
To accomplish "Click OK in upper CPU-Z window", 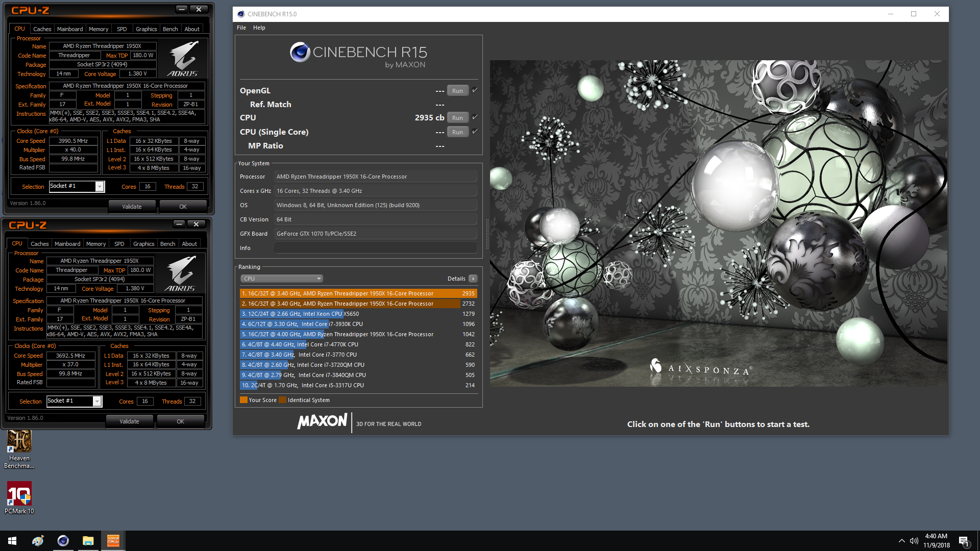I will click(183, 207).
